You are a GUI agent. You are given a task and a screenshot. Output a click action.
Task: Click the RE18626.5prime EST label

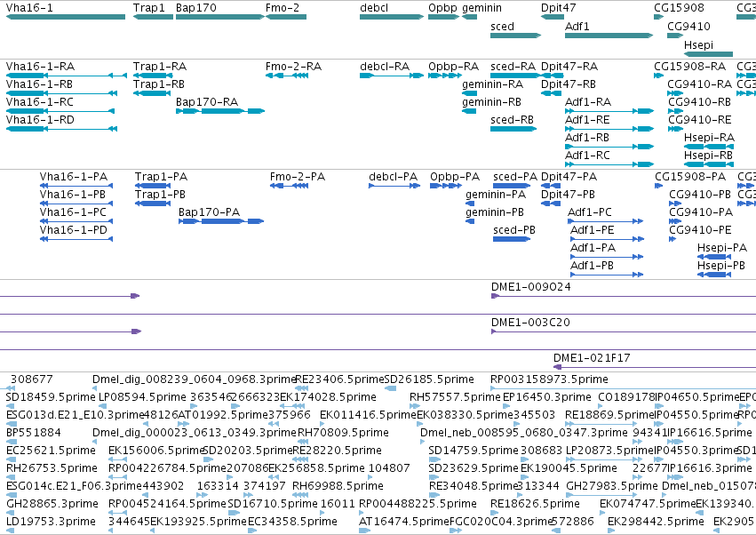535,504
